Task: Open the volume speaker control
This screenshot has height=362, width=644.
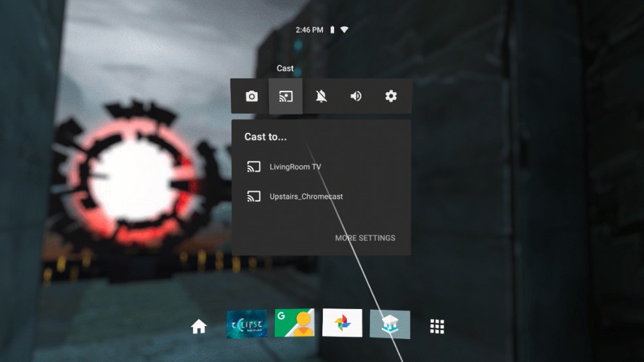Action: pos(356,96)
